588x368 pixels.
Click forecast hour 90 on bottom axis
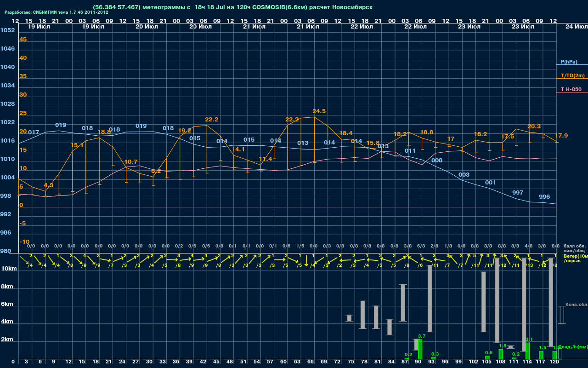[418, 362]
